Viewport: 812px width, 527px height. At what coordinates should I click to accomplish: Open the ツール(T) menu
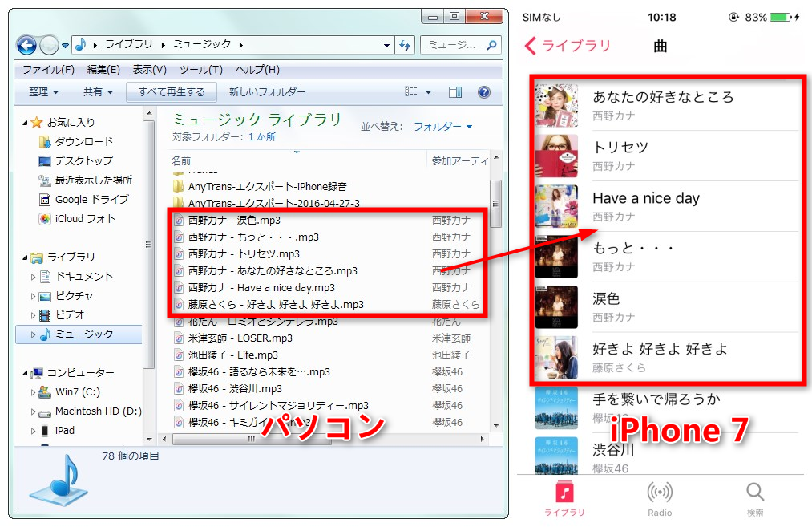[x=201, y=70]
